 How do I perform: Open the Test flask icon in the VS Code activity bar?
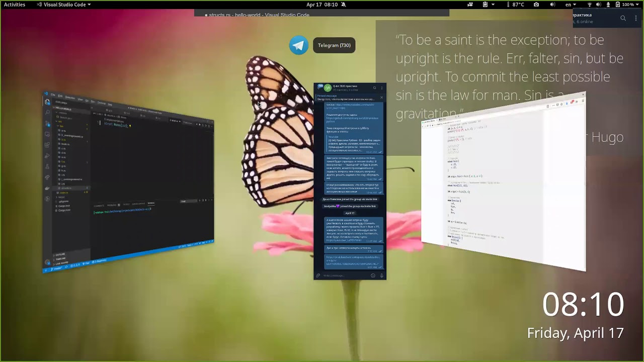tap(48, 166)
